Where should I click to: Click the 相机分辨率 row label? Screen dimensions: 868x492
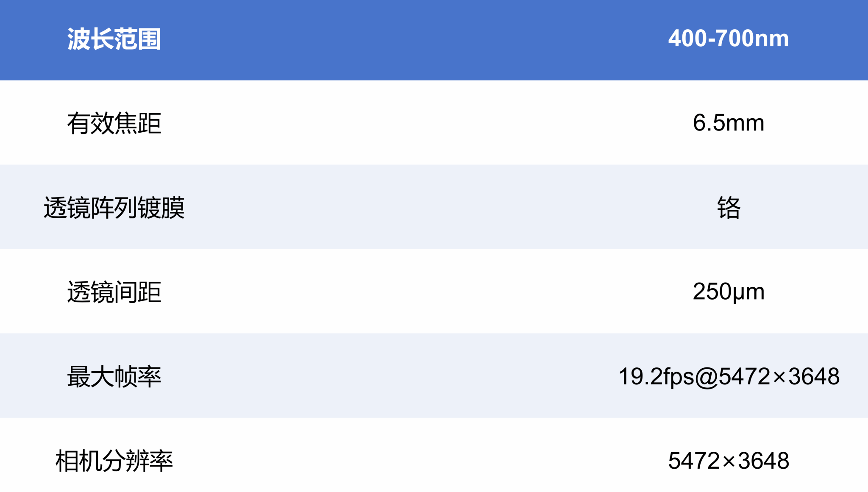click(114, 461)
